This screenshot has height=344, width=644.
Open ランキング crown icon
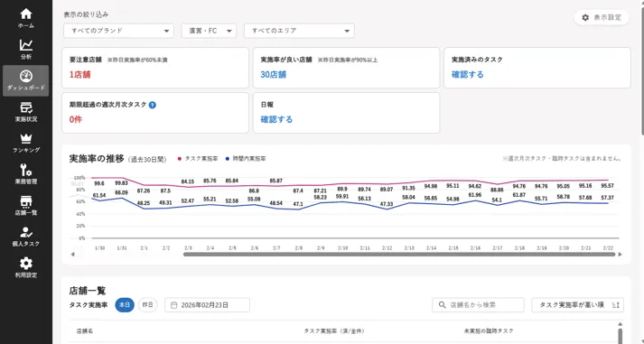[x=26, y=139]
